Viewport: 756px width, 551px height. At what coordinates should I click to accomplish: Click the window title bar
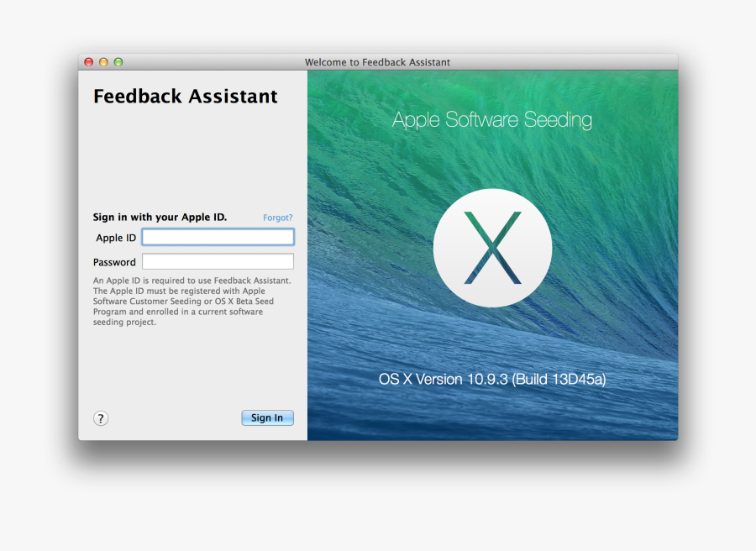click(x=378, y=61)
